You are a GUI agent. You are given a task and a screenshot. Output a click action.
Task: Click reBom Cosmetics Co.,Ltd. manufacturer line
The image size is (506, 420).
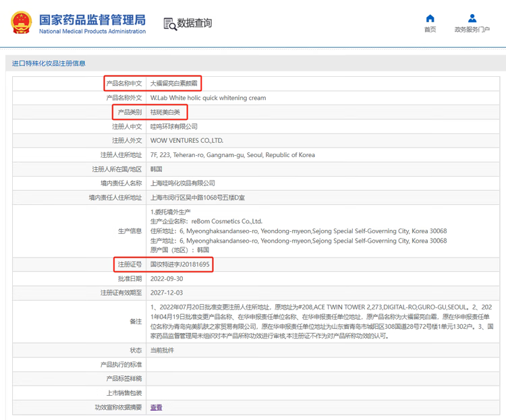[x=206, y=221]
